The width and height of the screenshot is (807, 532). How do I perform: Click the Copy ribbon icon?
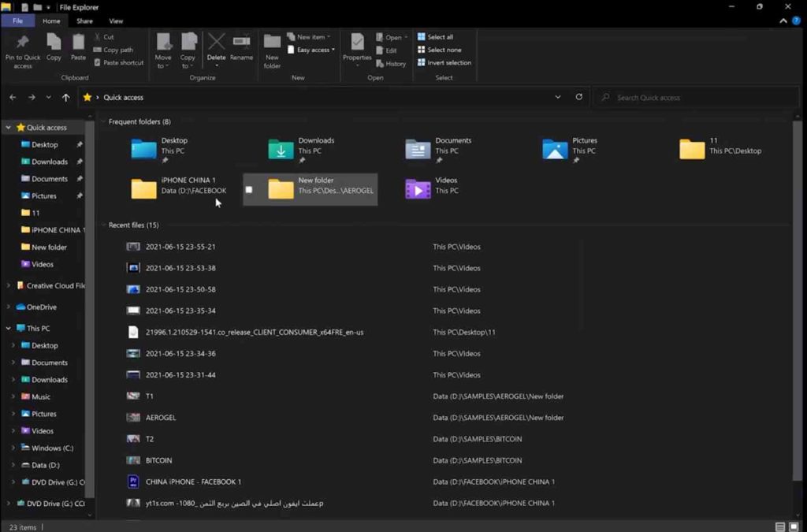54,47
